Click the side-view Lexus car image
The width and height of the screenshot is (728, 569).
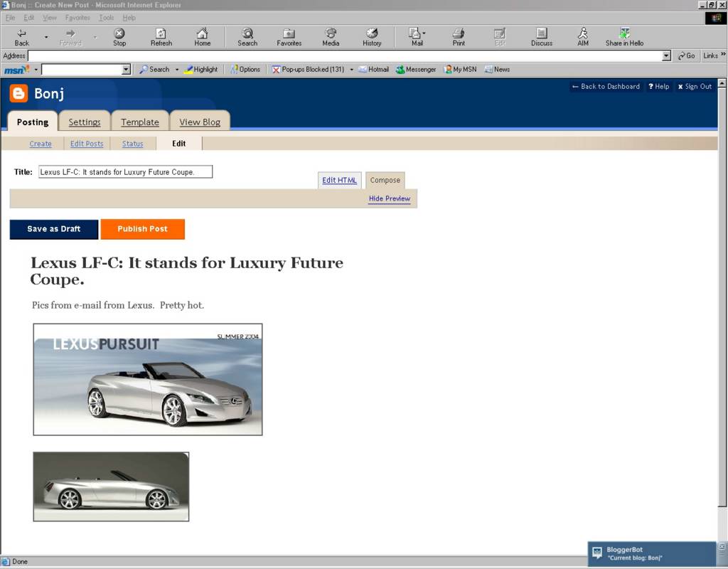(x=111, y=486)
